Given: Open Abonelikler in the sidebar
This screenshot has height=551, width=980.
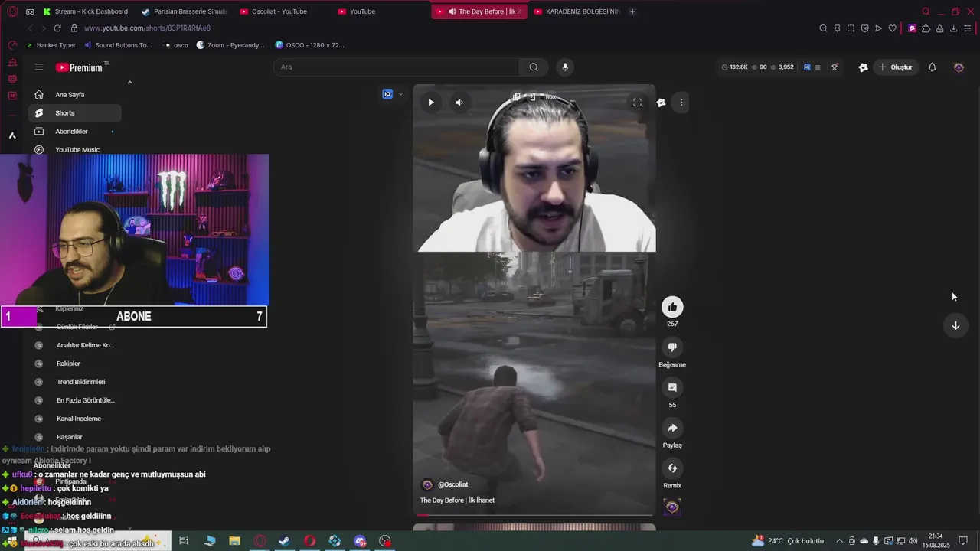Looking at the screenshot, I should pyautogui.click(x=74, y=132).
